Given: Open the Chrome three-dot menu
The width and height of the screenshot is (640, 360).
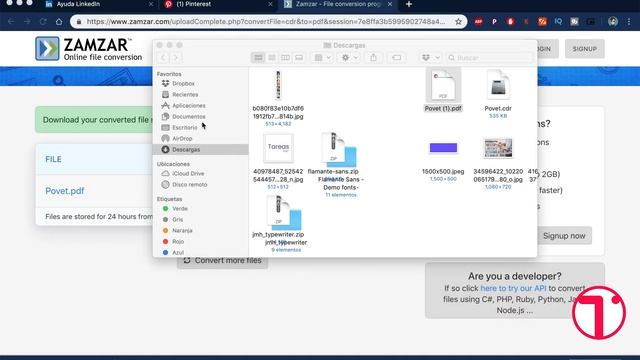Looking at the screenshot, I should click(629, 22).
